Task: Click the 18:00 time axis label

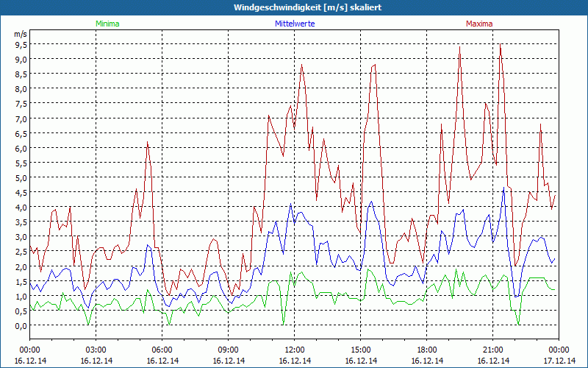Action: coord(427,350)
